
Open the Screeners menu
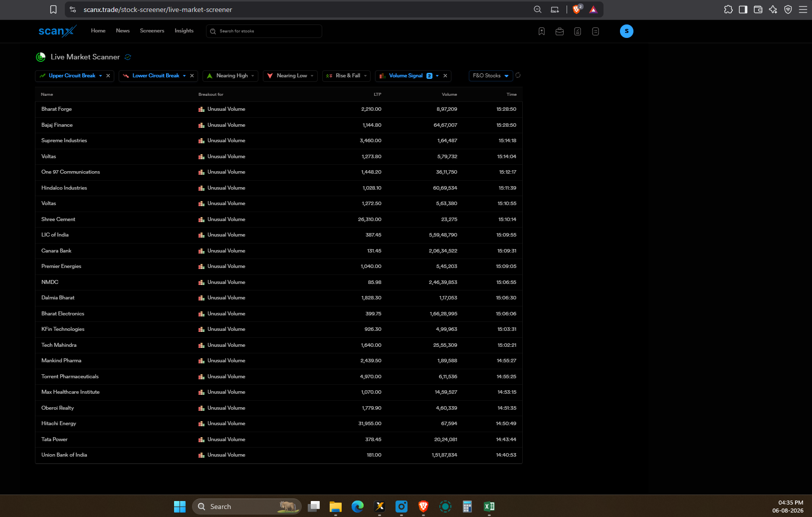[x=152, y=31]
